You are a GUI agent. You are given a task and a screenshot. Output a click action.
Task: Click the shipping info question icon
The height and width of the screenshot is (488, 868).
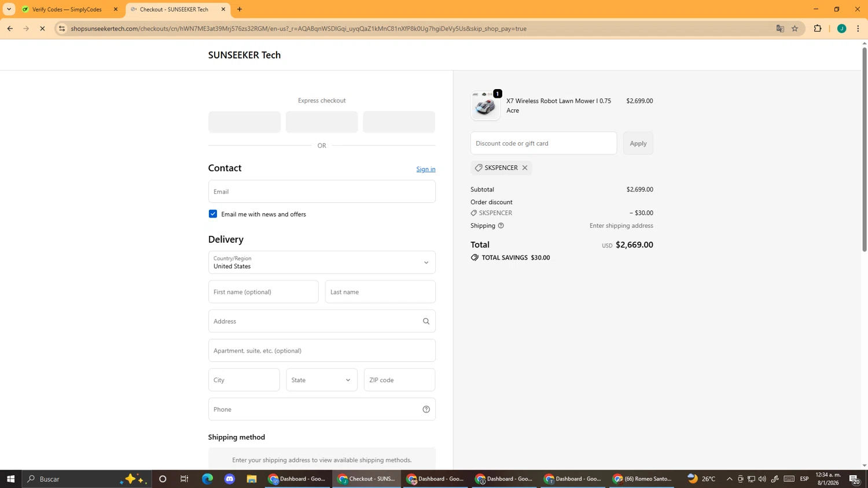[501, 225]
